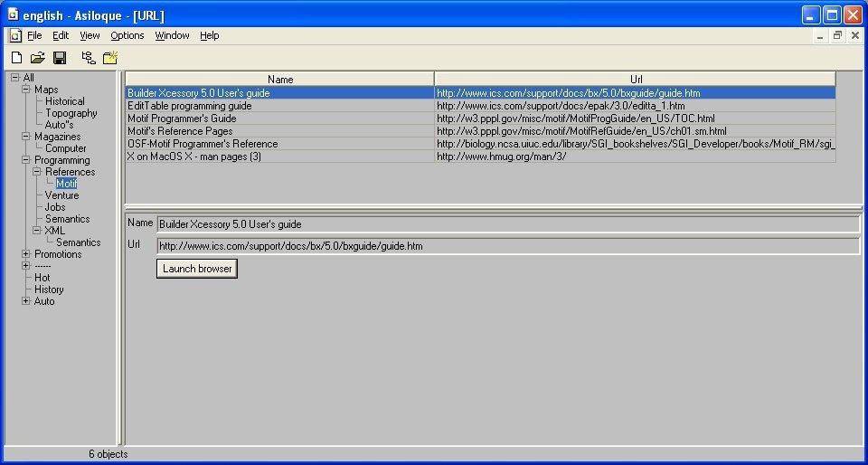Select row Motif's Reference Pages
Image resolution: width=868 pixels, height=465 pixels.
(x=480, y=131)
